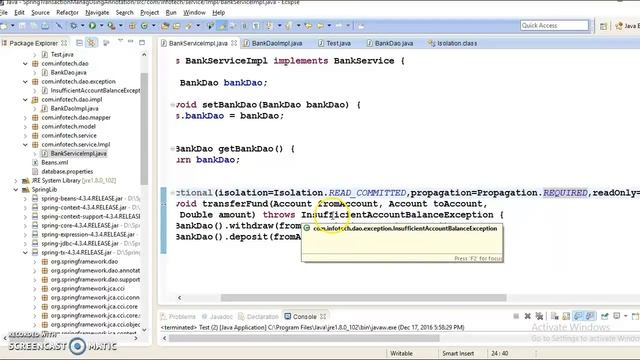Click the Clear Console icon
Image resolution: width=640 pixels, height=360 pixels.
tap(554, 316)
